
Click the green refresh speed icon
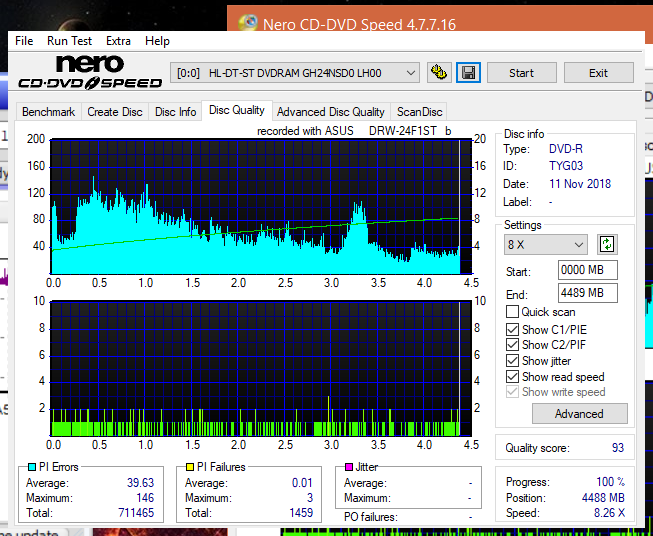(607, 244)
